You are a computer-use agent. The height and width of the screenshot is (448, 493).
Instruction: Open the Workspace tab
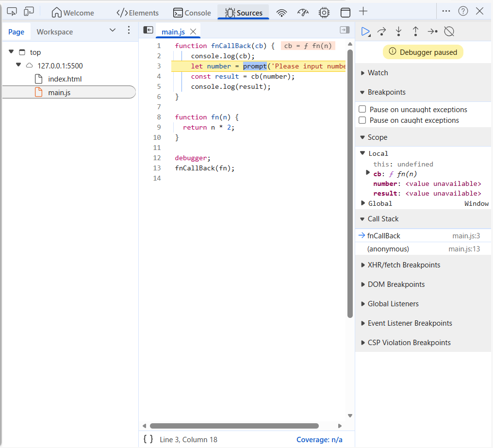pos(54,32)
